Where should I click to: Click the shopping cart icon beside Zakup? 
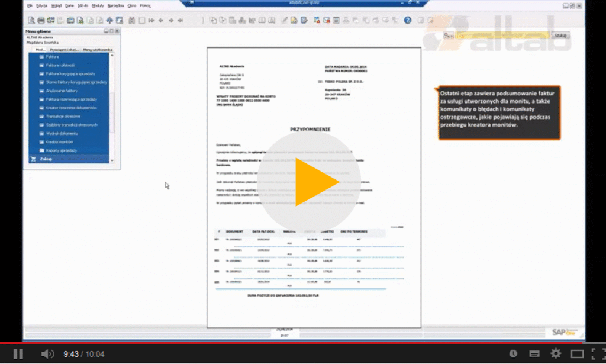(x=33, y=159)
